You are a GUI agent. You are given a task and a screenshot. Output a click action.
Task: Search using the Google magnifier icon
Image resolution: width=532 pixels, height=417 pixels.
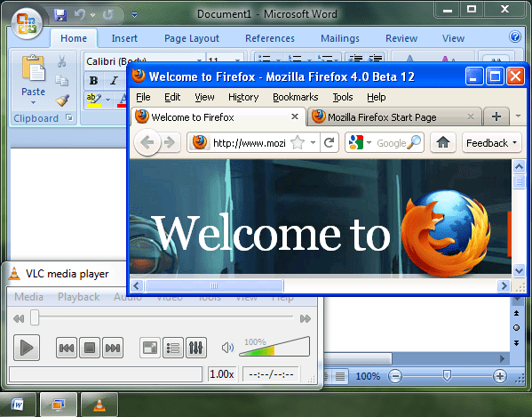click(x=414, y=142)
